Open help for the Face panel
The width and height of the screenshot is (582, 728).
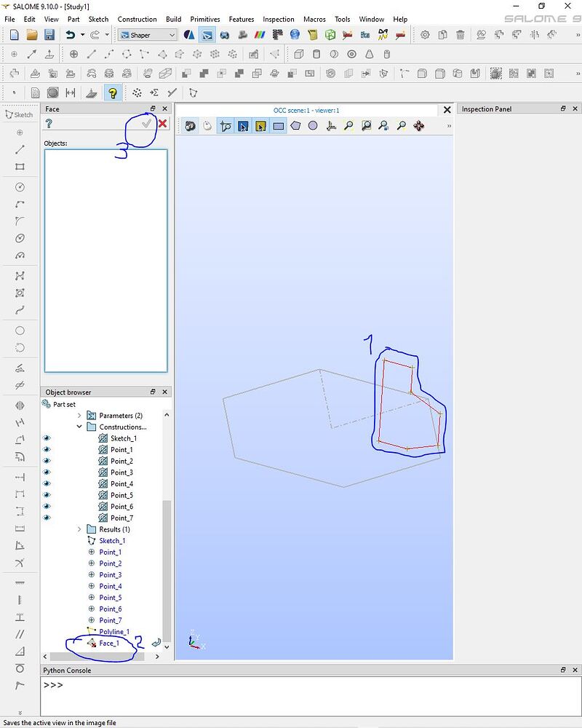point(49,124)
